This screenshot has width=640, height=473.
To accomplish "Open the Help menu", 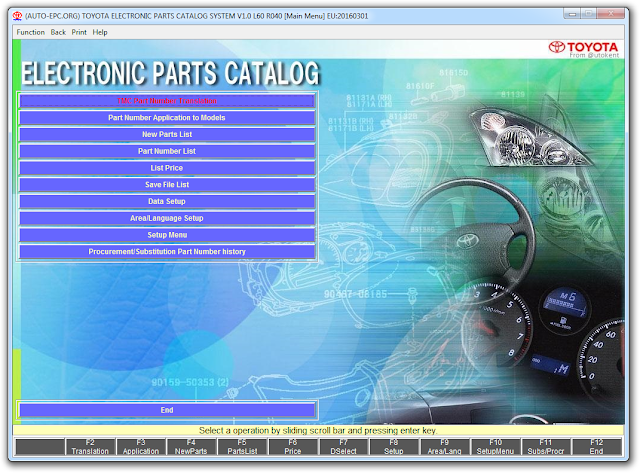I will 100,32.
